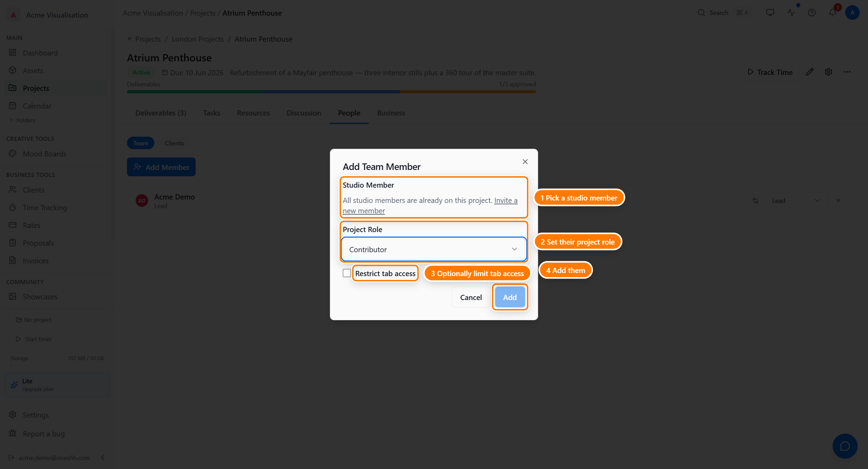Click the pencil edit project icon
868x469 pixels.
point(810,72)
